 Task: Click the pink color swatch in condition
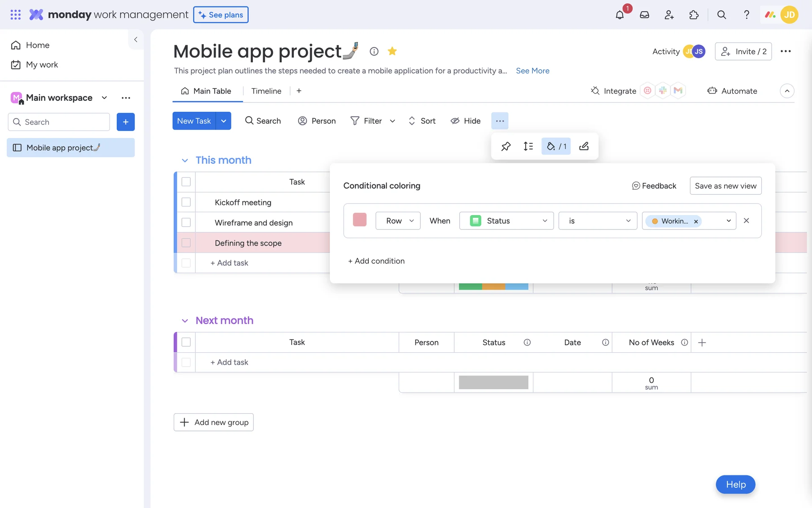359,220
